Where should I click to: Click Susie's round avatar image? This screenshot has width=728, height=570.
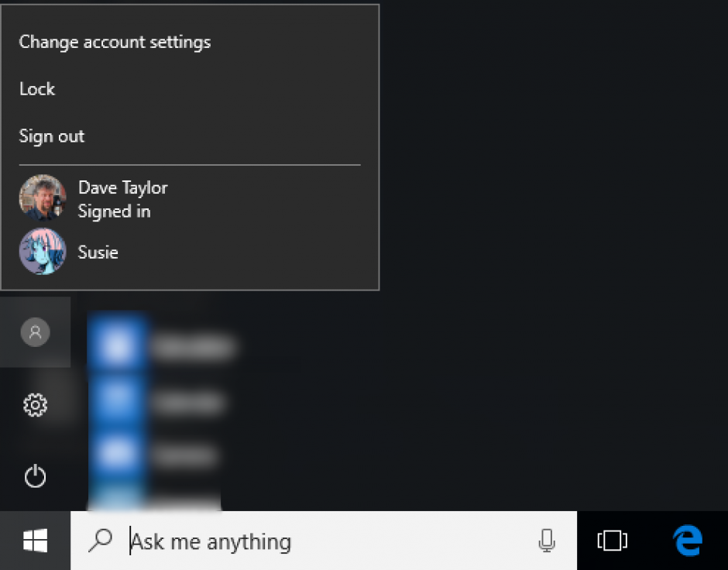[x=43, y=252]
